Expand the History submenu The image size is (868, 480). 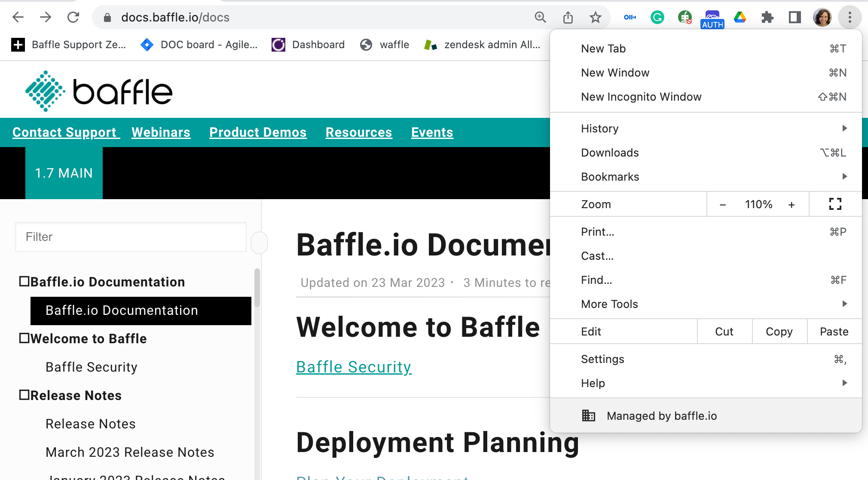click(x=706, y=128)
